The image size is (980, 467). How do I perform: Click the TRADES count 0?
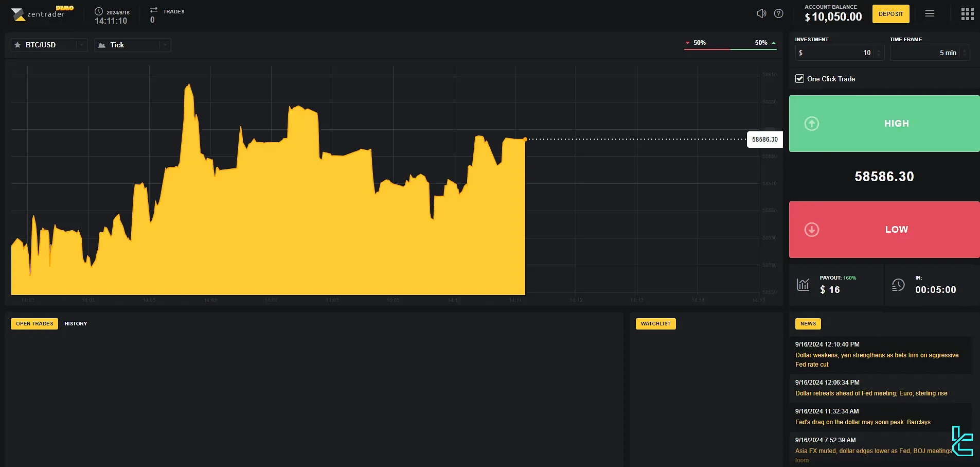click(152, 20)
